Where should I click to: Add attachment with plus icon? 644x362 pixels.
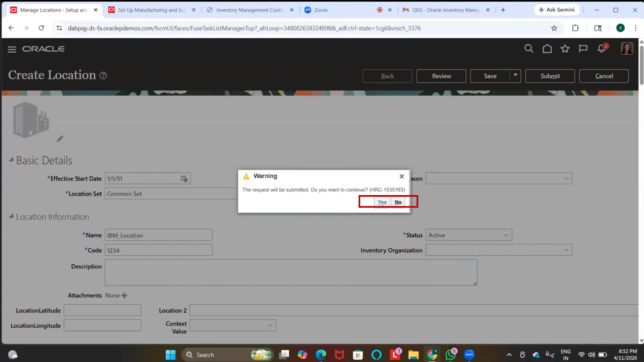124,295
